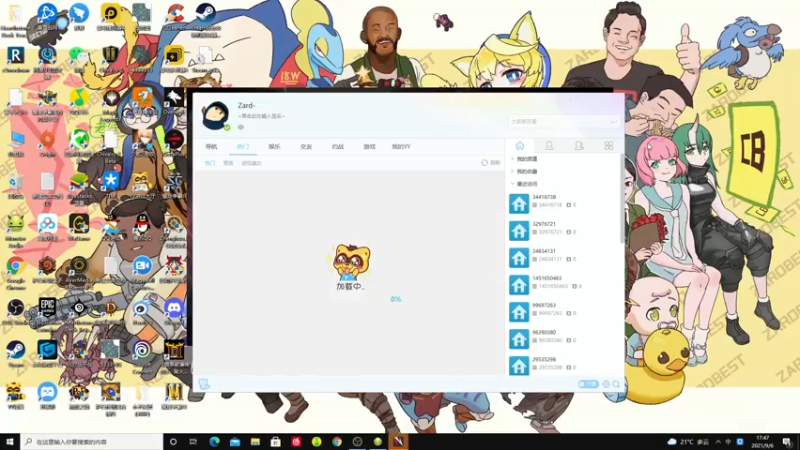The height and width of the screenshot is (450, 800).
Task: Open OBS Studio desktop shortcut
Action: 15,312
